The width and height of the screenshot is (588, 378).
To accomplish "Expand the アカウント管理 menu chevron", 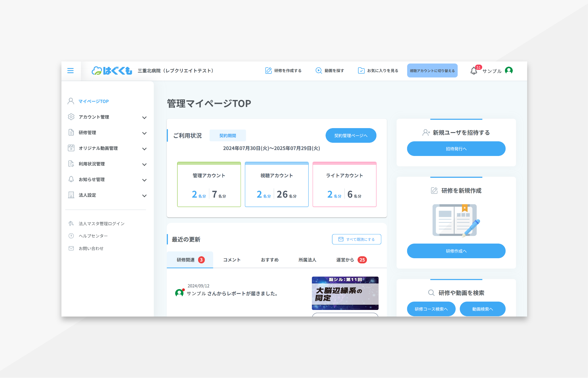I will (144, 117).
